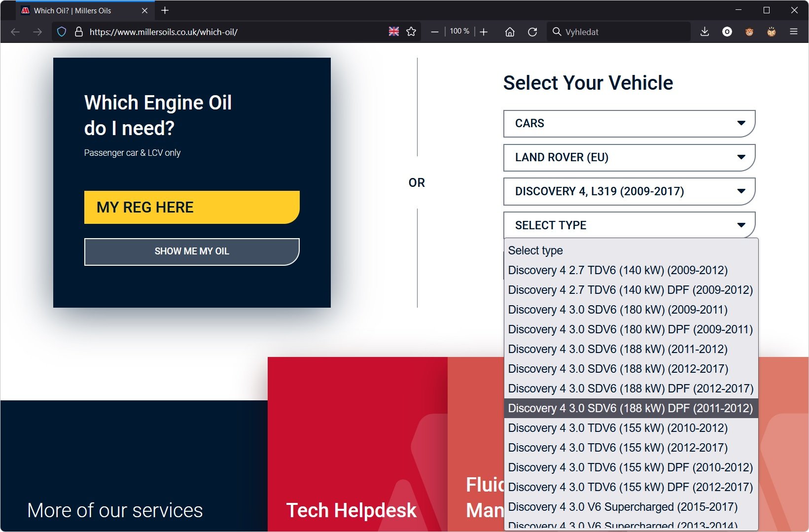Click the reload page icon
809x532 pixels.
532,32
